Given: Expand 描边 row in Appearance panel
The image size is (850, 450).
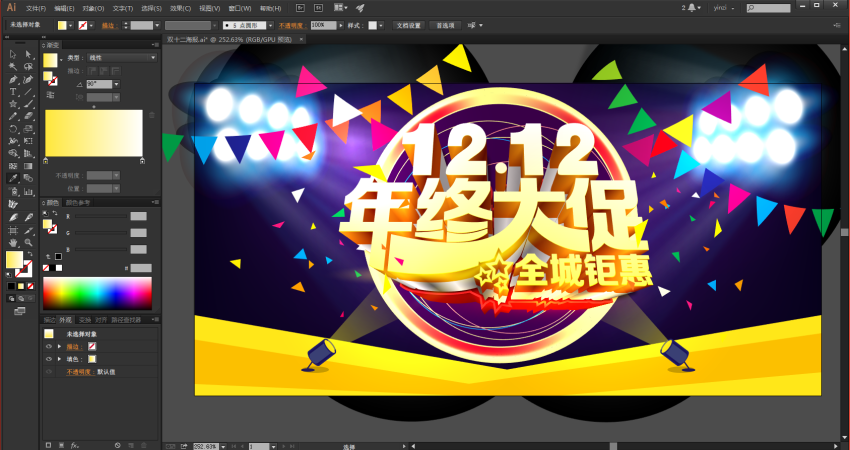Looking at the screenshot, I should coord(59,346).
